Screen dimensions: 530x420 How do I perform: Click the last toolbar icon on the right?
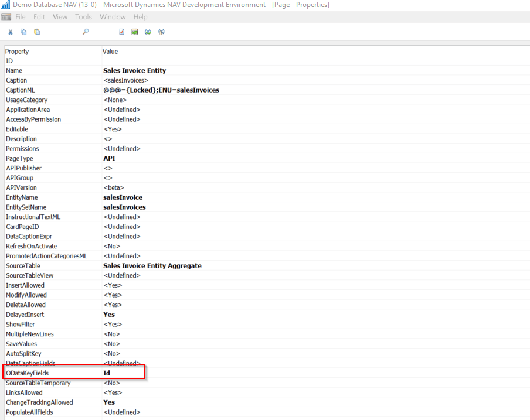click(161, 32)
